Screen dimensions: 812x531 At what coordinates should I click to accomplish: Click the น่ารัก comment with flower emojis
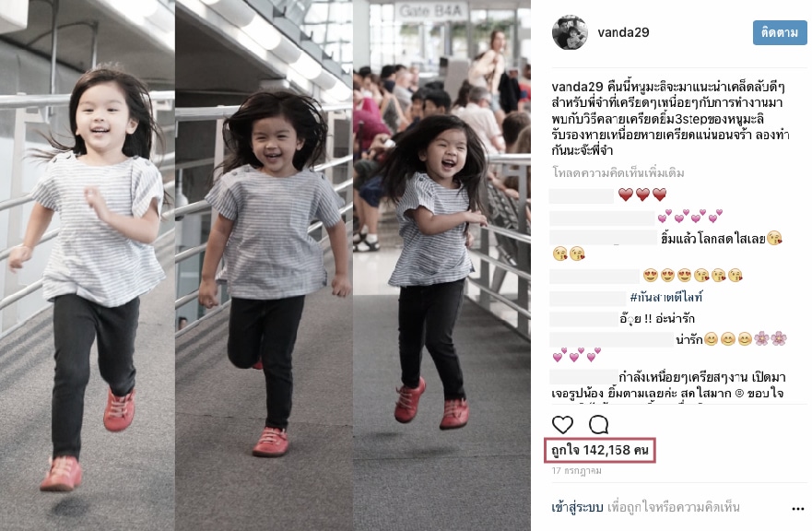click(x=731, y=339)
